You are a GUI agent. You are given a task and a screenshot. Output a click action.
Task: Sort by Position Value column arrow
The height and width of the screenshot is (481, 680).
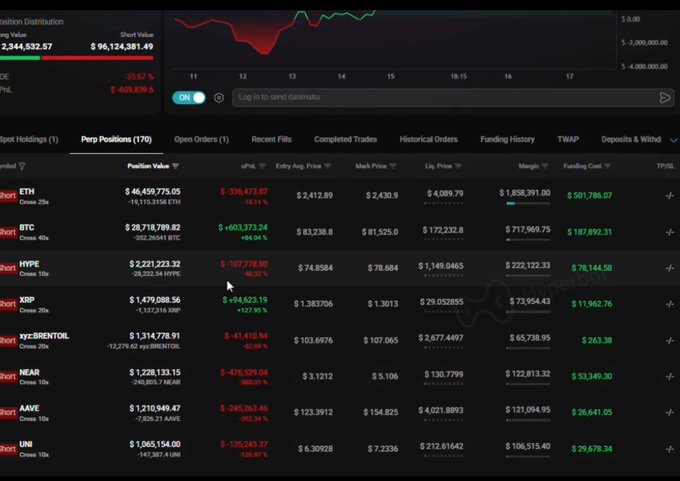click(175, 166)
